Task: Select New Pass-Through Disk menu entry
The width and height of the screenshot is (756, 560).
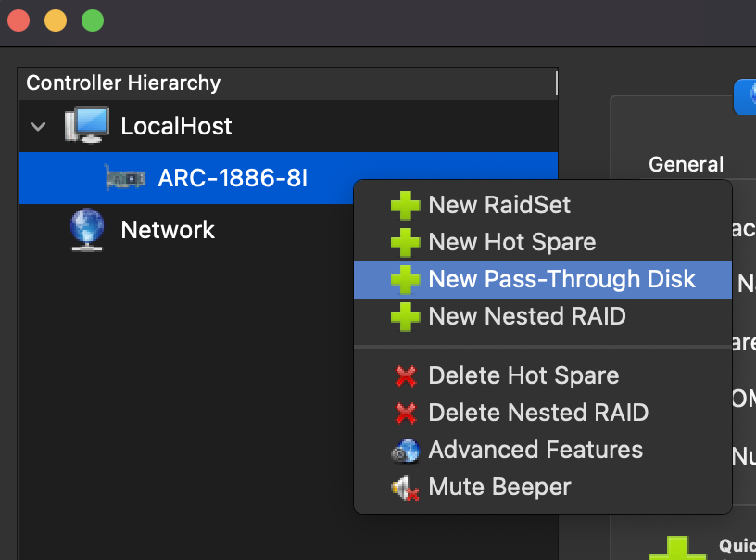Action: pos(543,280)
